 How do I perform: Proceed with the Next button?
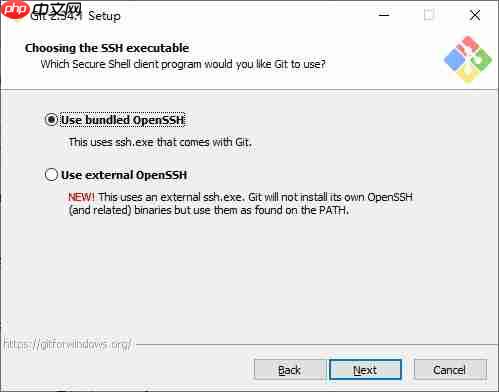click(x=365, y=370)
